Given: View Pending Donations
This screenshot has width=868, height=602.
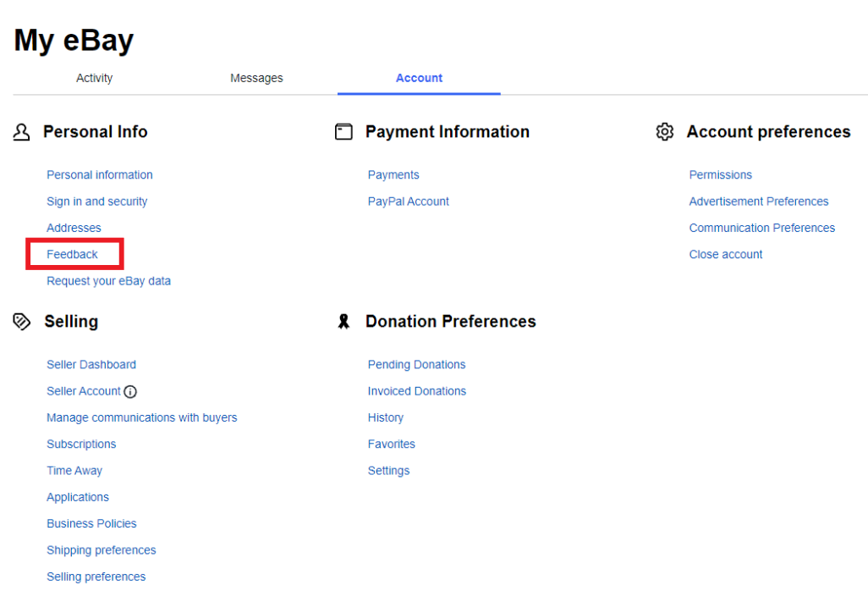Looking at the screenshot, I should [417, 365].
